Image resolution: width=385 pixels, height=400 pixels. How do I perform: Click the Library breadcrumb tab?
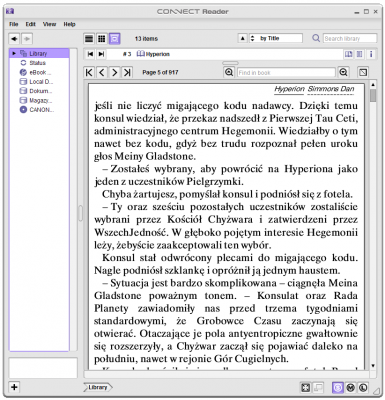tap(98, 387)
